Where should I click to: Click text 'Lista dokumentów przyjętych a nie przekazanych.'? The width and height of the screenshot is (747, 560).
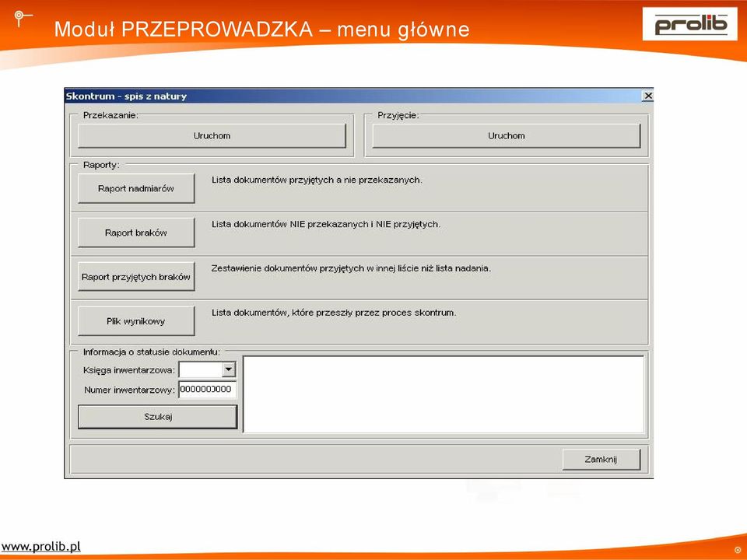317,180
